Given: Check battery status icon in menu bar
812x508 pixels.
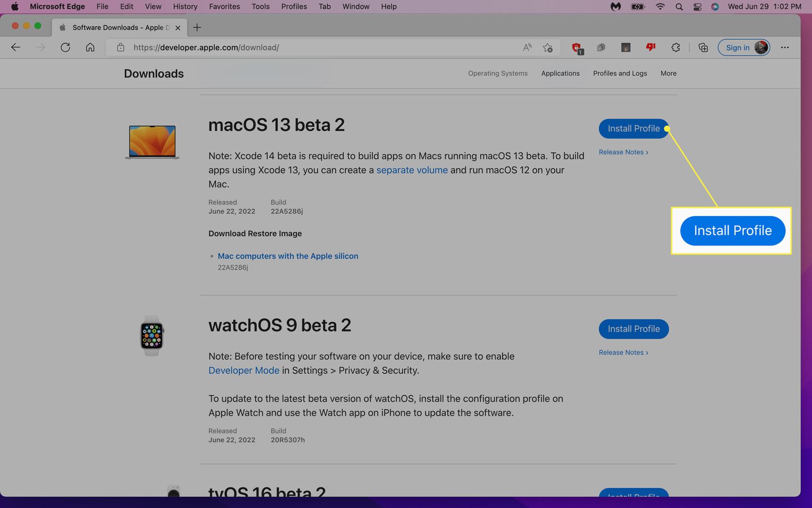Looking at the screenshot, I should point(638,6).
